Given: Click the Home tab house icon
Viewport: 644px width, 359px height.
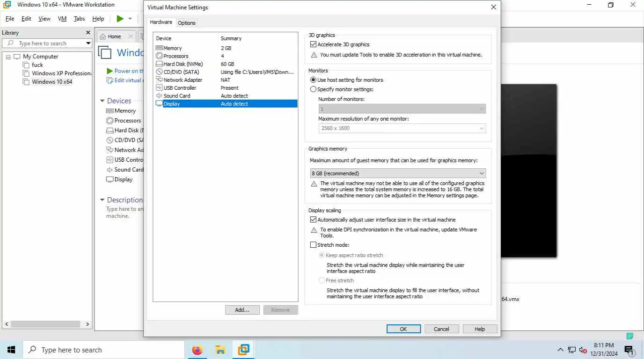Looking at the screenshot, I should (102, 36).
